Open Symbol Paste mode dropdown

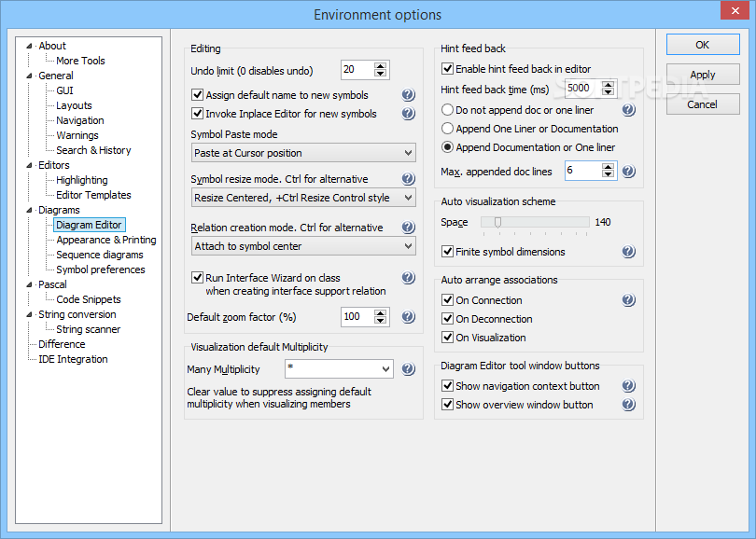coord(303,153)
